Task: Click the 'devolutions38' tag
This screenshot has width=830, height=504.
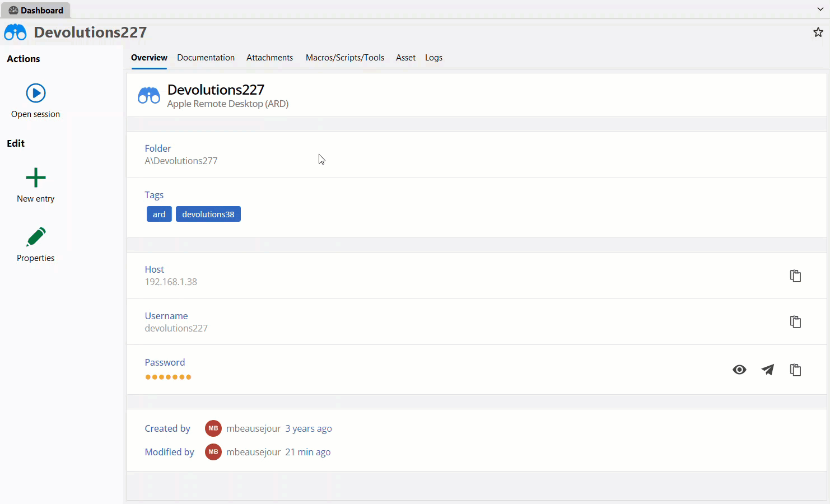Action: tap(208, 214)
